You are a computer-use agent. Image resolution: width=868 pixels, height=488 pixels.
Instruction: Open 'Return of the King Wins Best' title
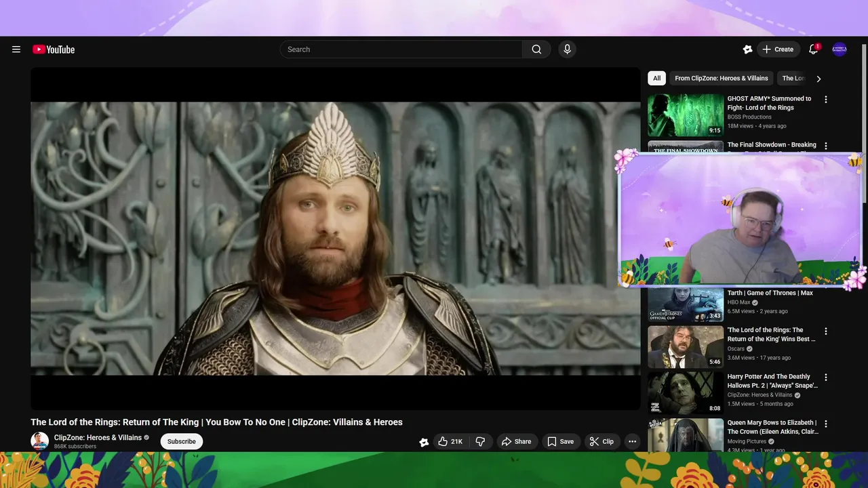(x=771, y=335)
